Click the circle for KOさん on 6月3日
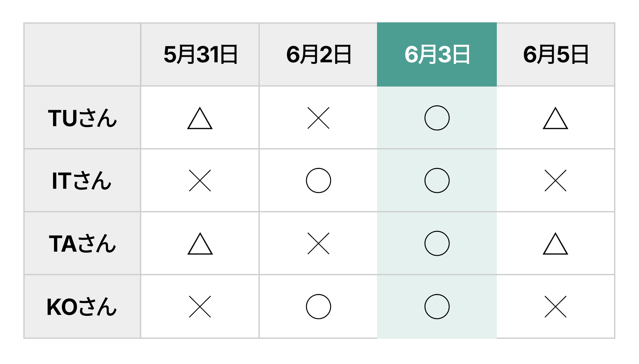This screenshot has width=639, height=364. [x=437, y=307]
